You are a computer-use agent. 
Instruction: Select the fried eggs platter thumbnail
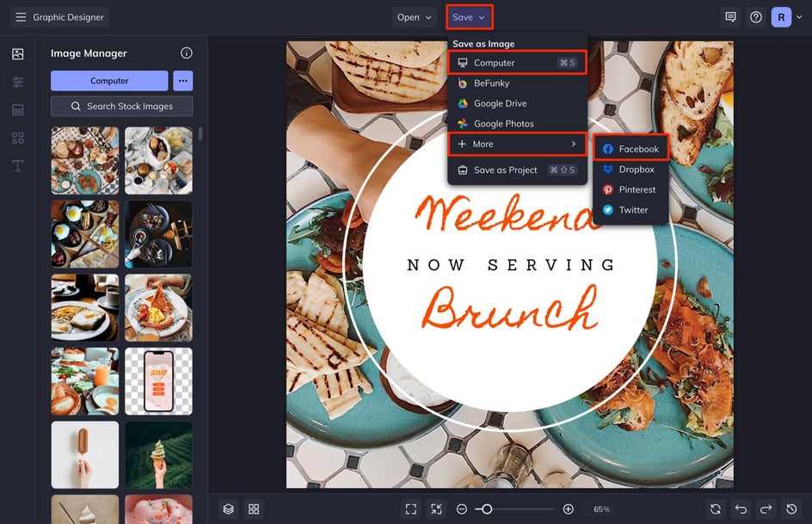coord(85,234)
